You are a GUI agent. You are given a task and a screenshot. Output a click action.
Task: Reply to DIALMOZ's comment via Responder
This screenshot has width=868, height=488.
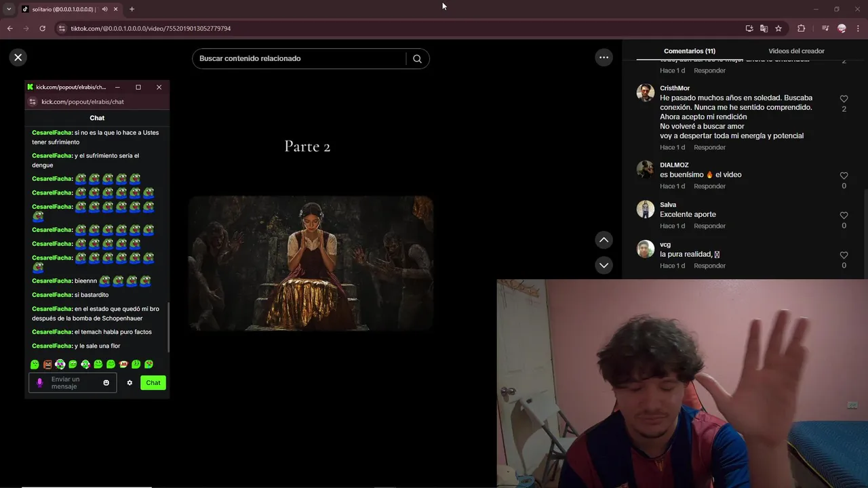click(x=709, y=186)
